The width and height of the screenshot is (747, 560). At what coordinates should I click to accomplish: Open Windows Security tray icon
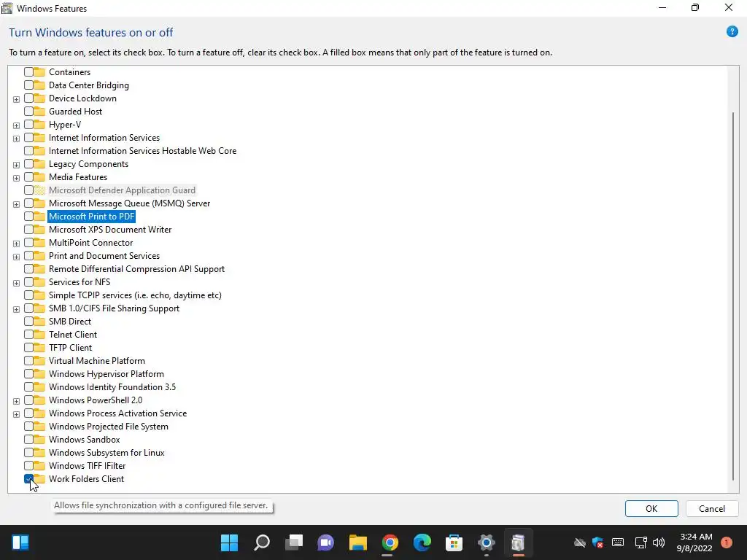[598, 542]
